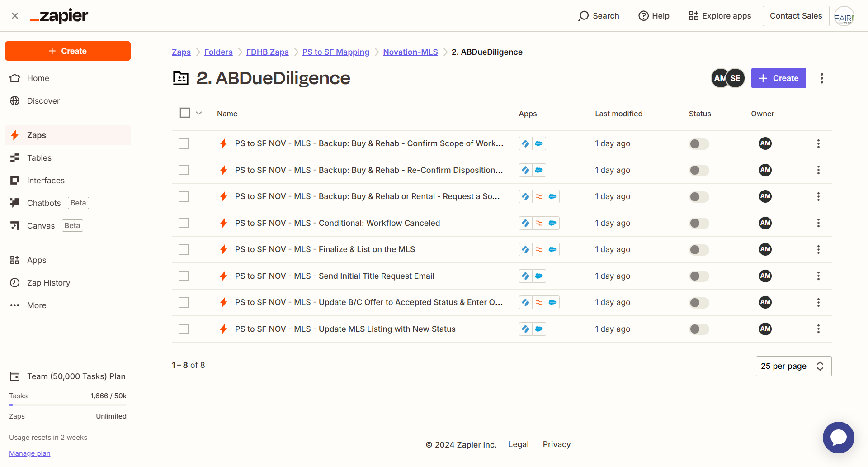Viewport: 868px width, 467px height.
Task: Turn on Re-Confirm Disposition zap
Action: tap(699, 170)
